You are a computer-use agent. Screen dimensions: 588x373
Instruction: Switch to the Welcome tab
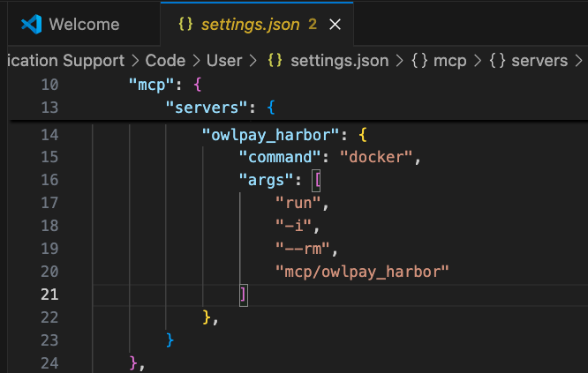[84, 25]
